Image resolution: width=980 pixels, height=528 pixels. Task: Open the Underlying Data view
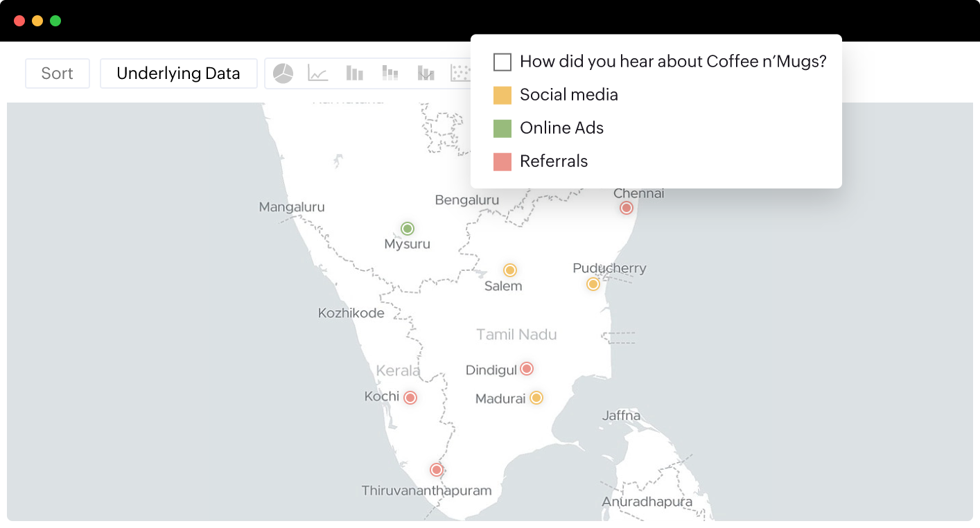[x=179, y=73]
